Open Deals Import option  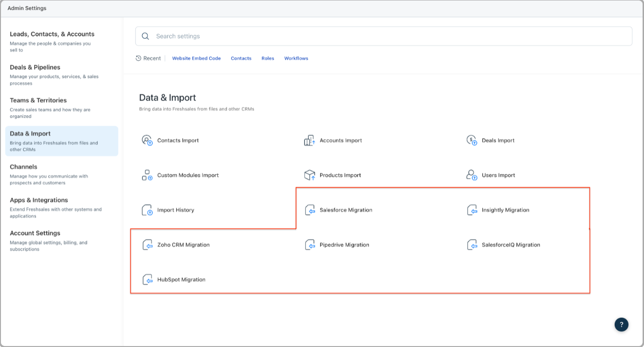(x=498, y=140)
